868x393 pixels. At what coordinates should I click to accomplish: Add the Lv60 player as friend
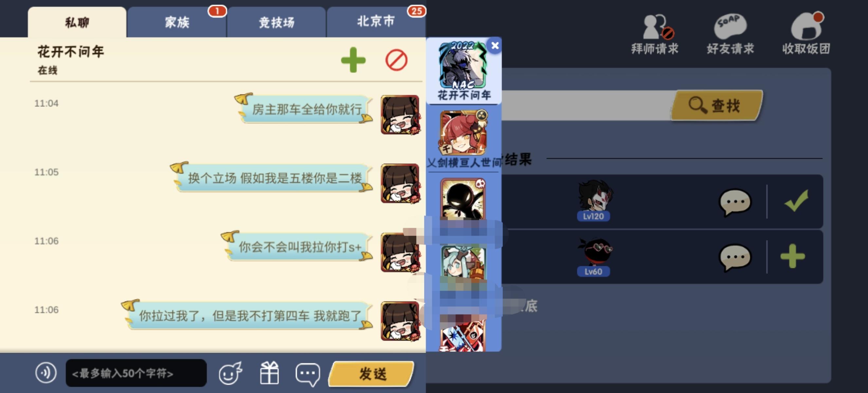click(792, 256)
